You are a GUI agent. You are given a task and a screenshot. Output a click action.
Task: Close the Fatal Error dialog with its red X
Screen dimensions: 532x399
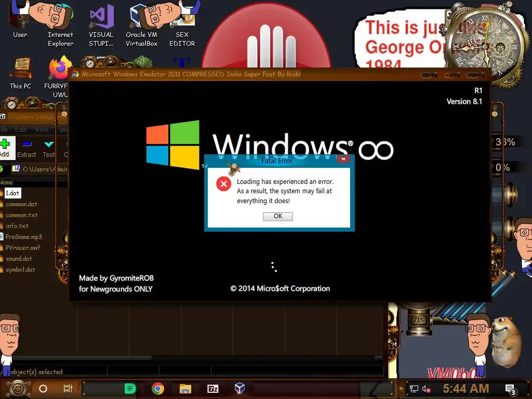coord(343,159)
